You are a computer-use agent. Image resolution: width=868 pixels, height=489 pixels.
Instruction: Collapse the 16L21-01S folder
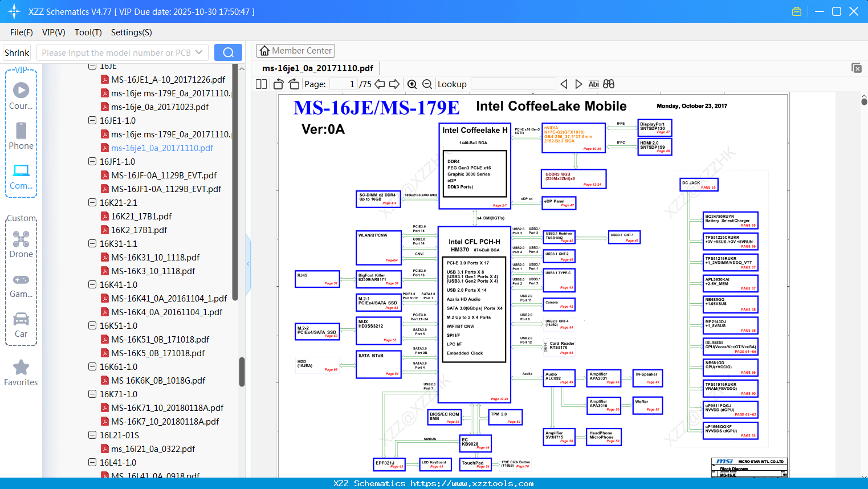[92, 435]
